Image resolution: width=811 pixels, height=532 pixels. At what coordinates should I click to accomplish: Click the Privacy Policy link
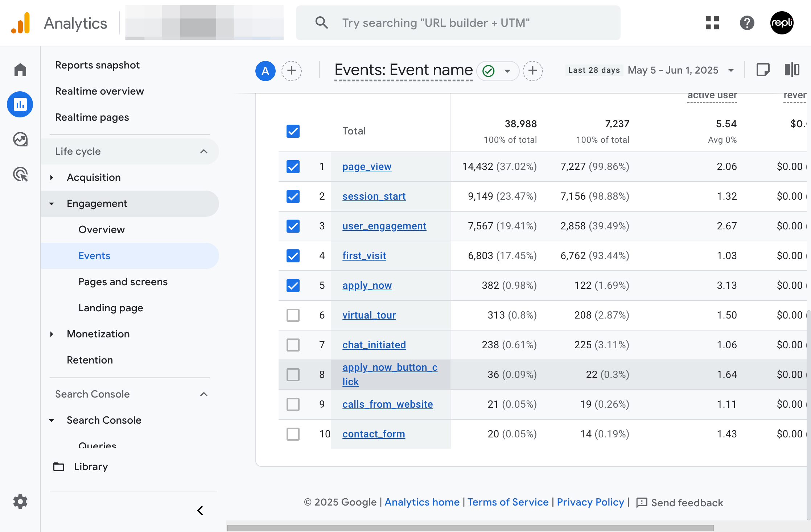(590, 502)
